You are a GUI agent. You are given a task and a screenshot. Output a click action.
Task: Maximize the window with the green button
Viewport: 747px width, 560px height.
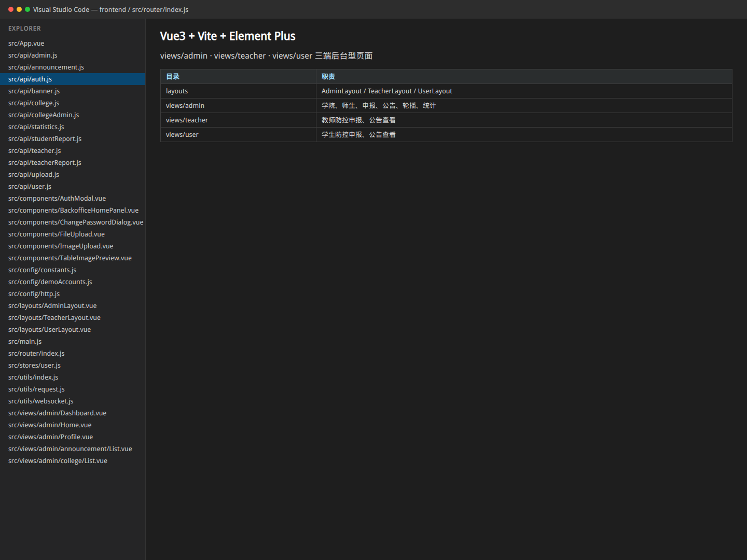click(27, 9)
